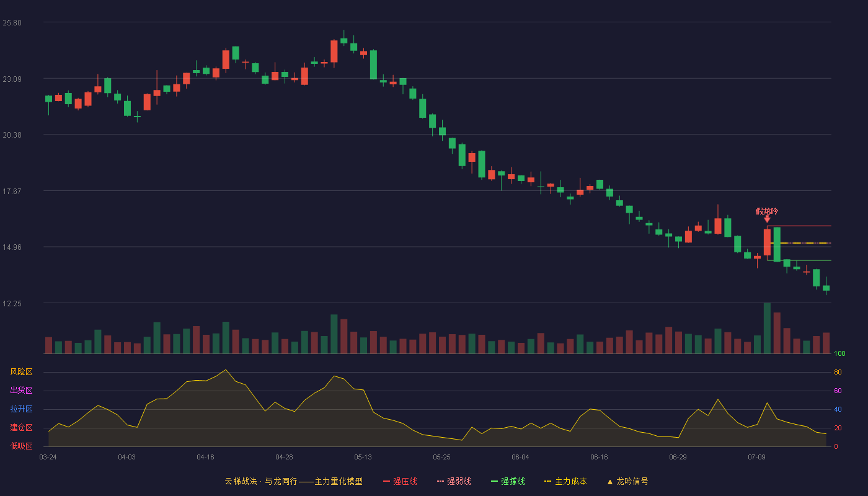The image size is (868, 496).
Task: Click the red dash icon beside 强压线
Action: click(387, 482)
